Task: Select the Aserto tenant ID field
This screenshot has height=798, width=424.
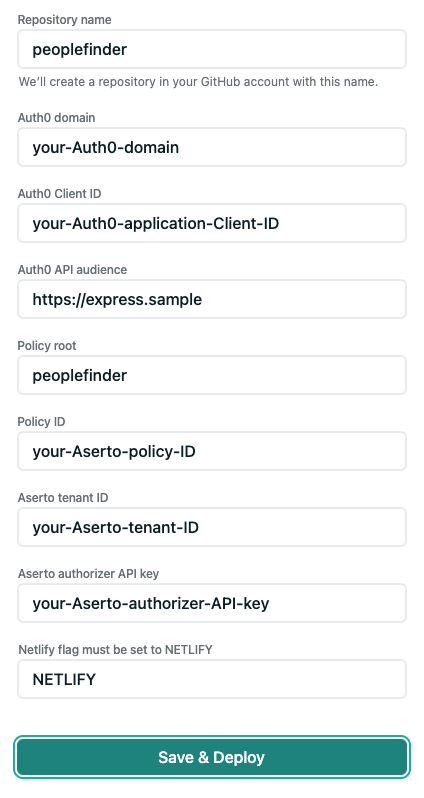Action: (x=212, y=527)
